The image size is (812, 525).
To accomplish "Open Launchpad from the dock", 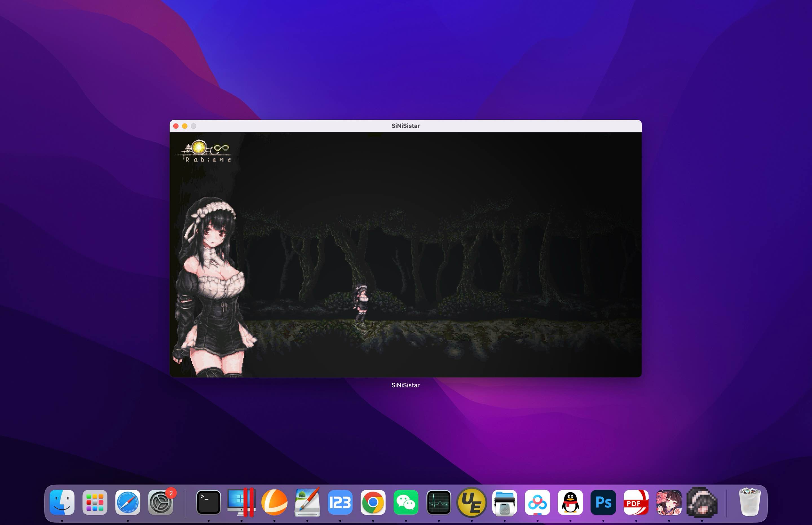I will (95, 502).
